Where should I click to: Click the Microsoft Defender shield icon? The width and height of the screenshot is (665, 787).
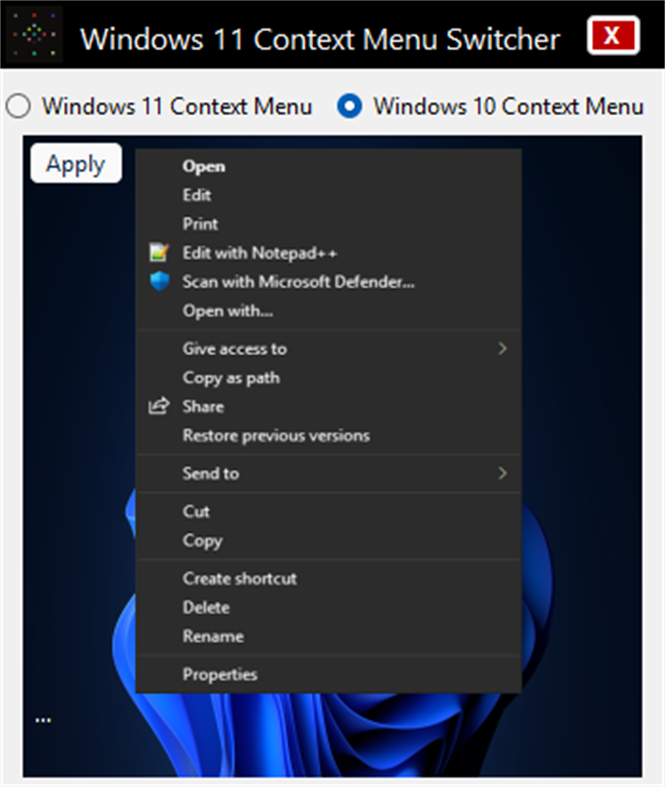pyautogui.click(x=160, y=282)
